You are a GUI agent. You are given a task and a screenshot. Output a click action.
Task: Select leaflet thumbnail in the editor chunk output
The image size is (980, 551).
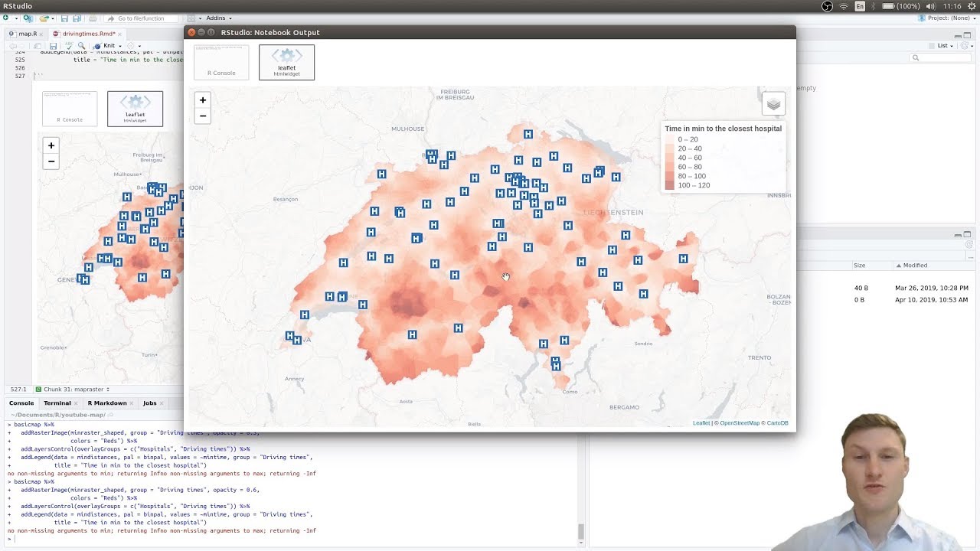coord(135,109)
